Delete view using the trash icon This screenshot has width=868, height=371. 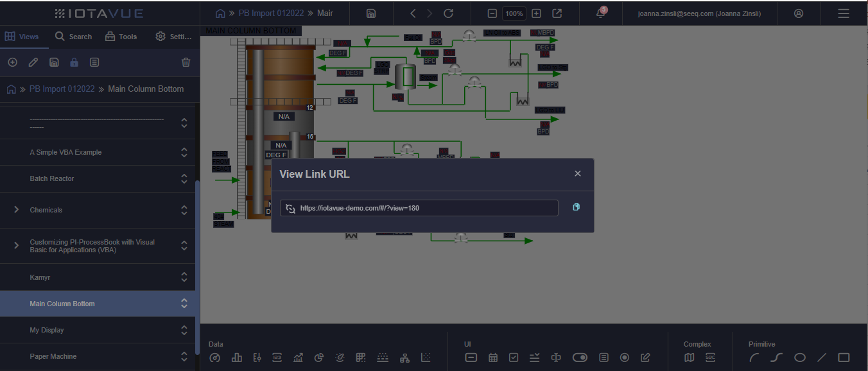(186, 62)
